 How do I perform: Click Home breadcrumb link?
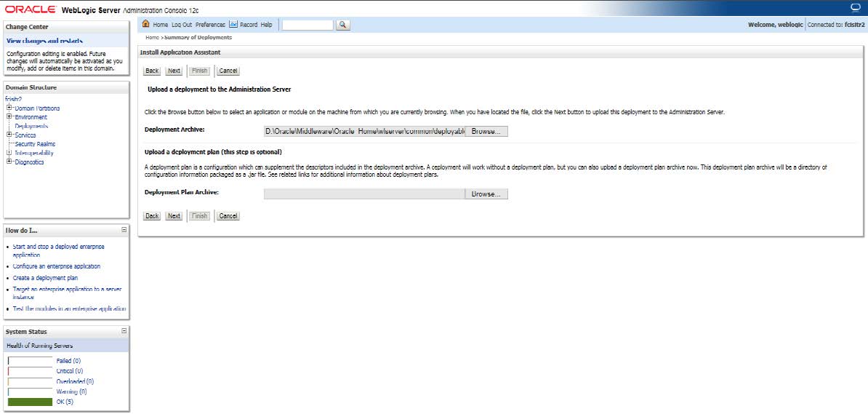pos(152,37)
